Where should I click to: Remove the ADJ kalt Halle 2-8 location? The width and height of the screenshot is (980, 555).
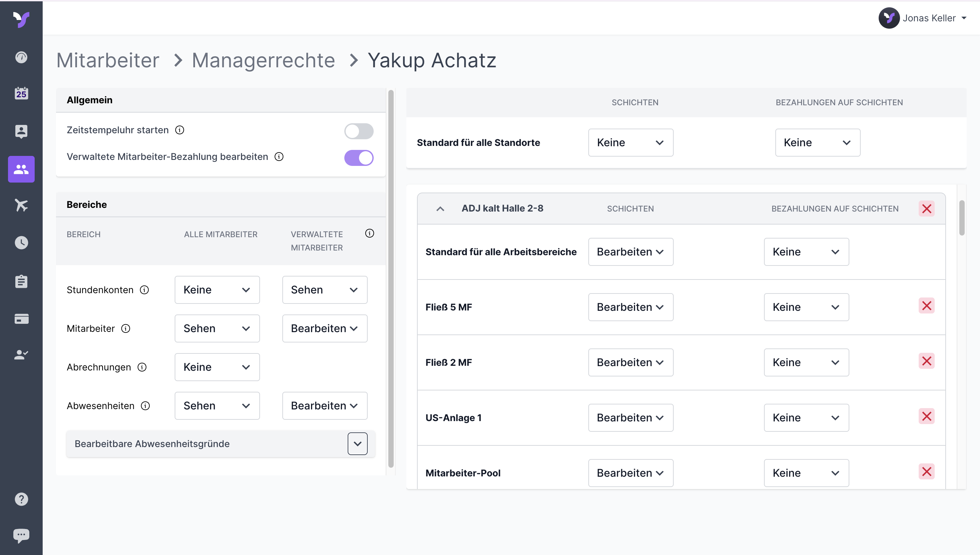[927, 209]
